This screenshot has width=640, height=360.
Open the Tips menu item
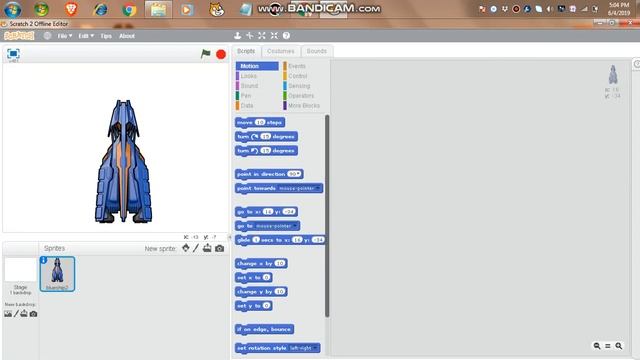click(106, 36)
